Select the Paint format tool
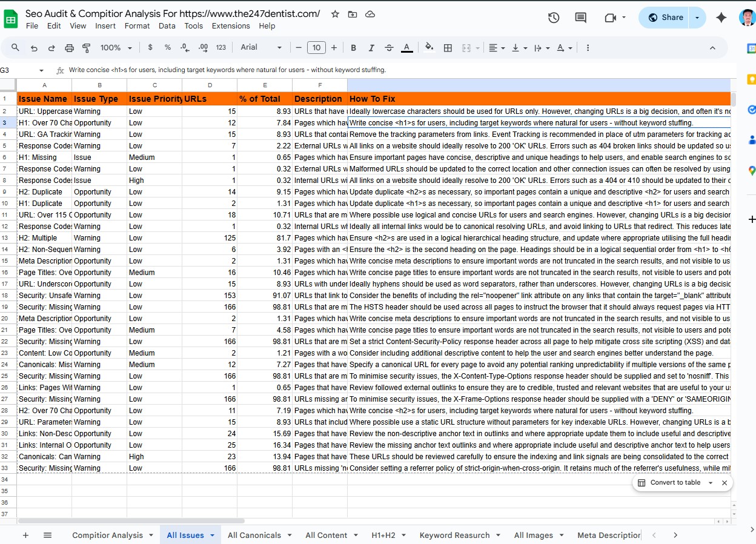 coord(85,47)
